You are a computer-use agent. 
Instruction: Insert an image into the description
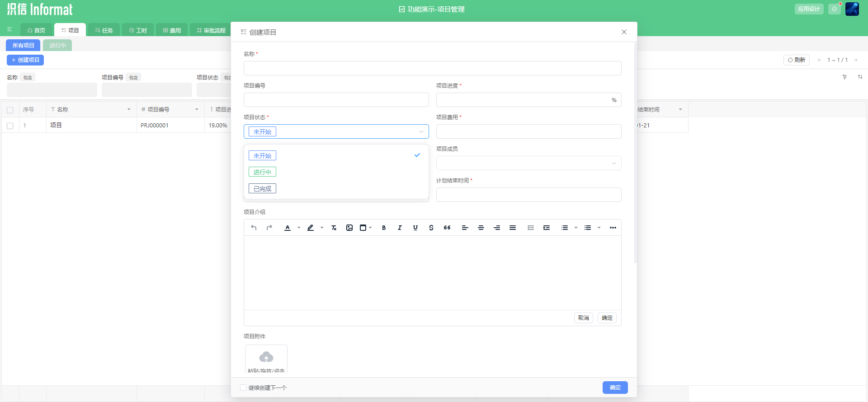[349, 228]
